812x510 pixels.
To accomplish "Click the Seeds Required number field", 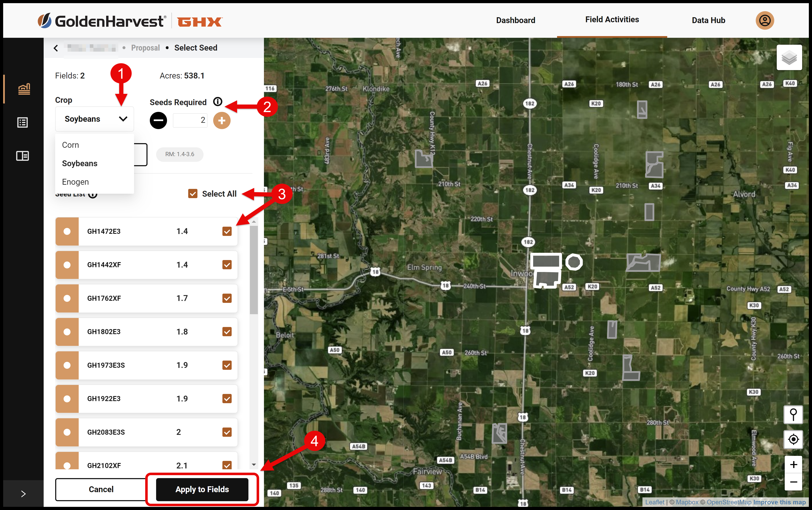I will [x=190, y=120].
